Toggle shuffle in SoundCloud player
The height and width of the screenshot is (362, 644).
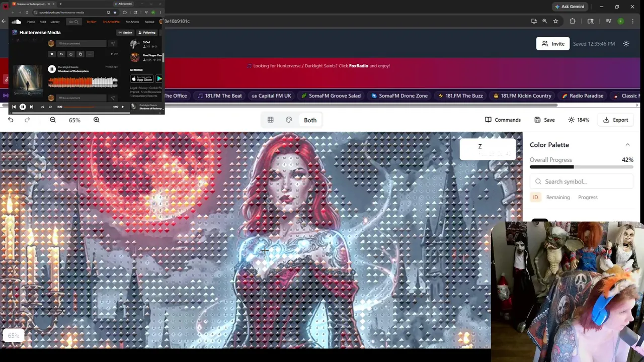pyautogui.click(x=42, y=107)
